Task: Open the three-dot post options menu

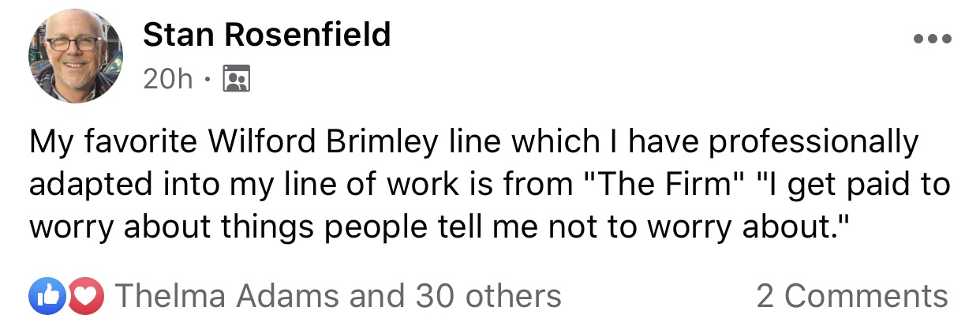Action: click(x=932, y=38)
